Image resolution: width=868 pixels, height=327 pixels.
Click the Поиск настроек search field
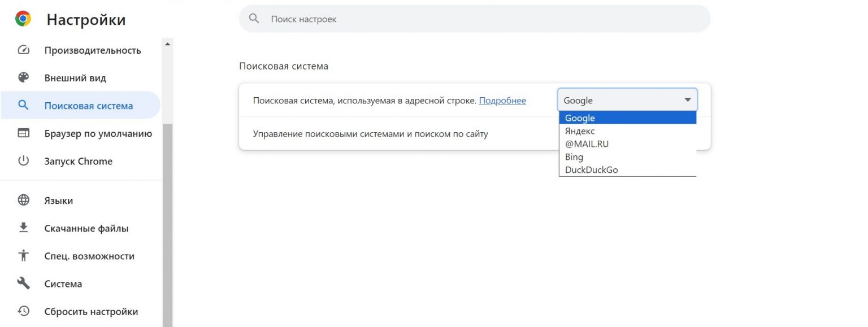coord(475,19)
